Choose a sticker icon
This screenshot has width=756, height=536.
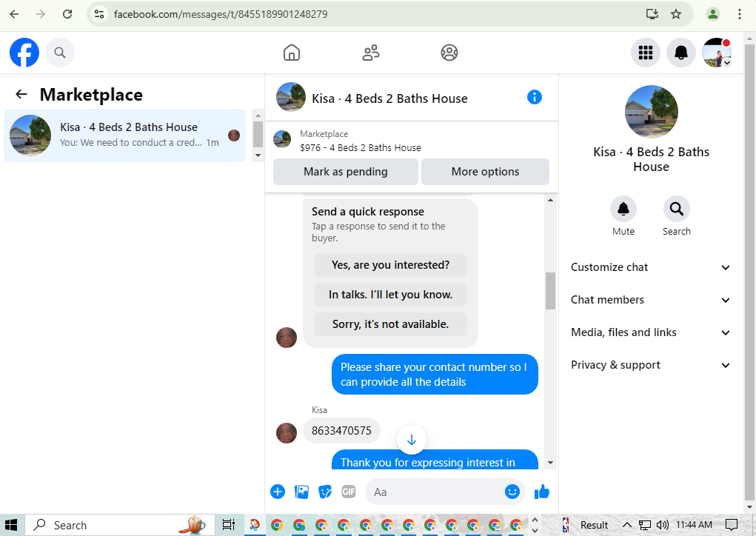(325, 492)
